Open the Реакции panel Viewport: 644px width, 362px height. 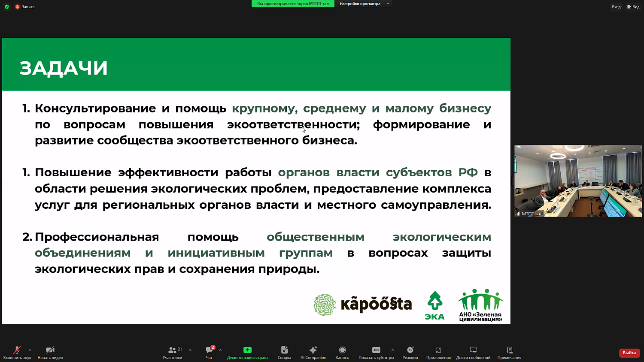coord(410,352)
